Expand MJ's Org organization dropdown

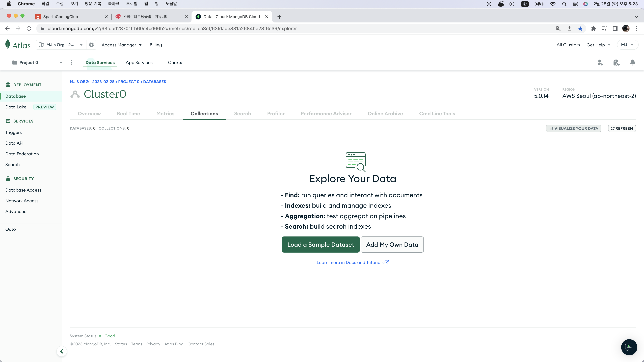click(x=61, y=45)
